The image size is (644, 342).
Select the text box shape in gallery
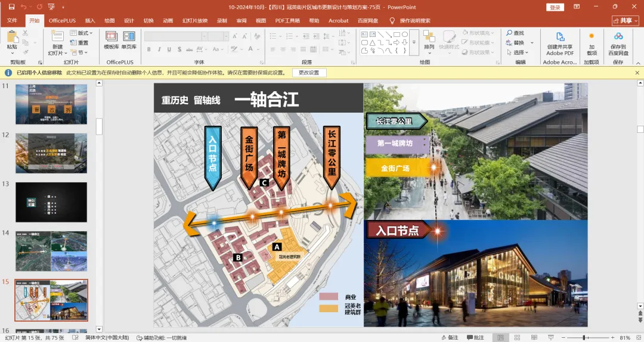click(x=364, y=35)
